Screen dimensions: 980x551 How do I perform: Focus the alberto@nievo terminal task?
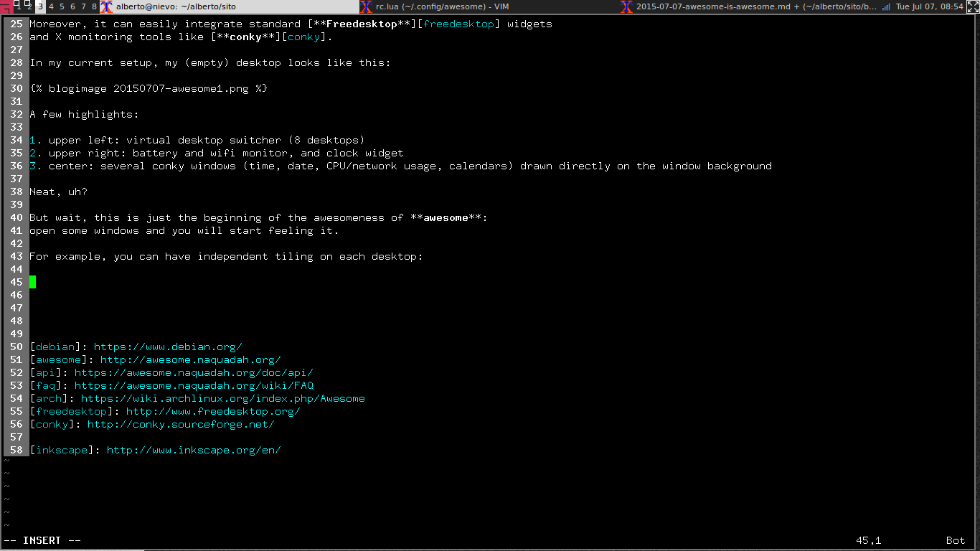coord(229,6)
